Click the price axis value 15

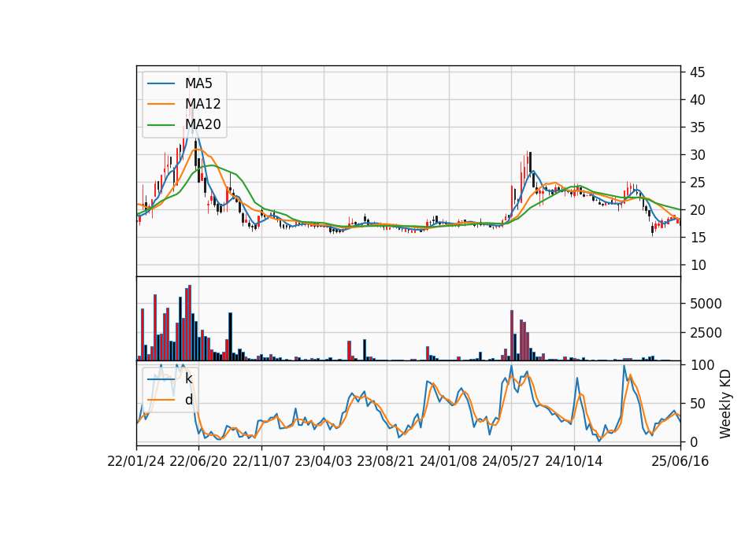click(x=697, y=238)
